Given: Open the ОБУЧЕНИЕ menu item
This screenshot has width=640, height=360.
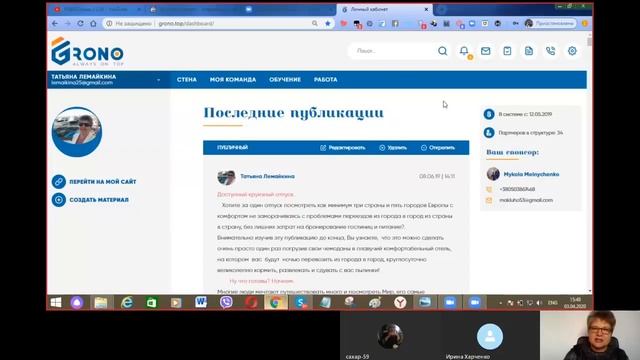Looking at the screenshot, I should (285, 80).
